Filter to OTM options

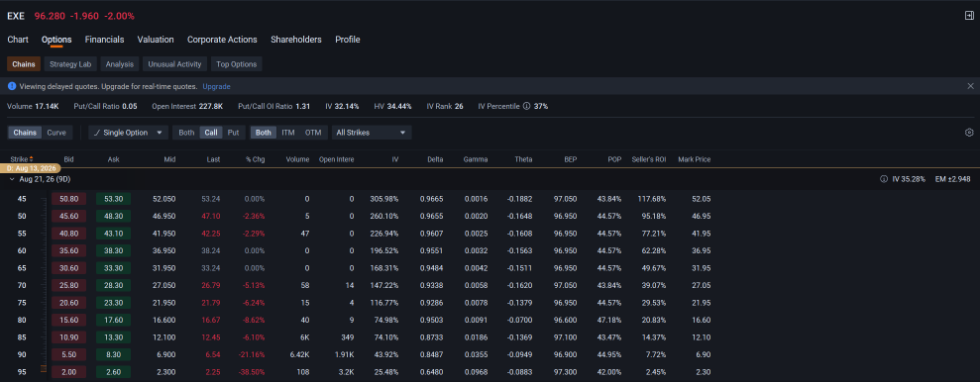(313, 133)
